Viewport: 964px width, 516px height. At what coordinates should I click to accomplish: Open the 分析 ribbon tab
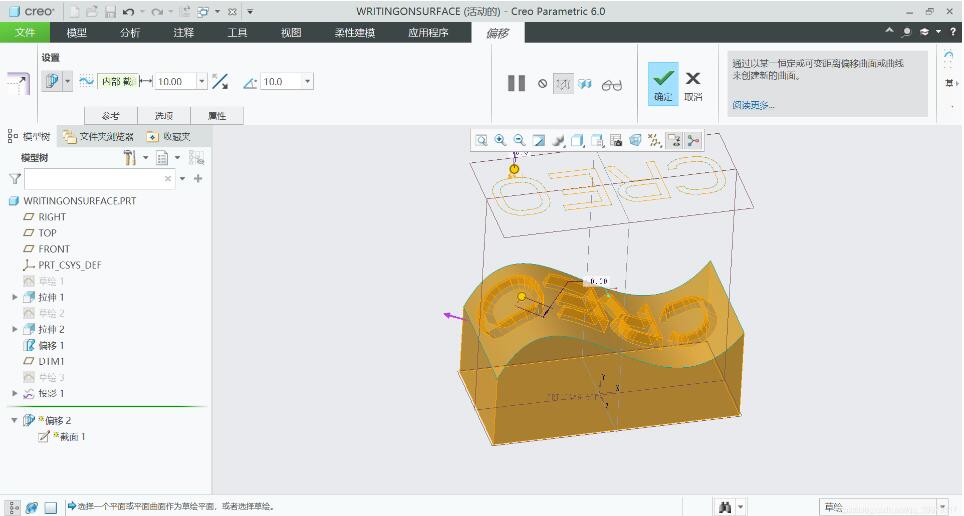click(x=130, y=33)
